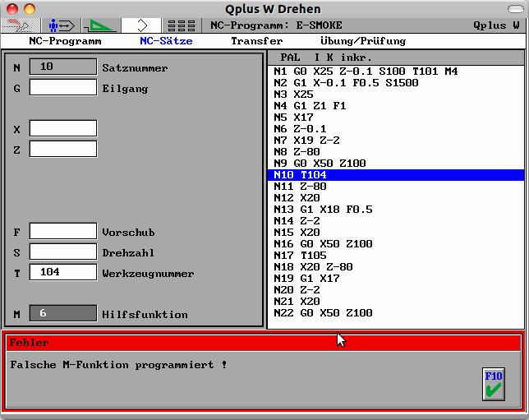The image size is (529, 420).
Task: Click the blue person with arrow icon
Action: pos(61,25)
